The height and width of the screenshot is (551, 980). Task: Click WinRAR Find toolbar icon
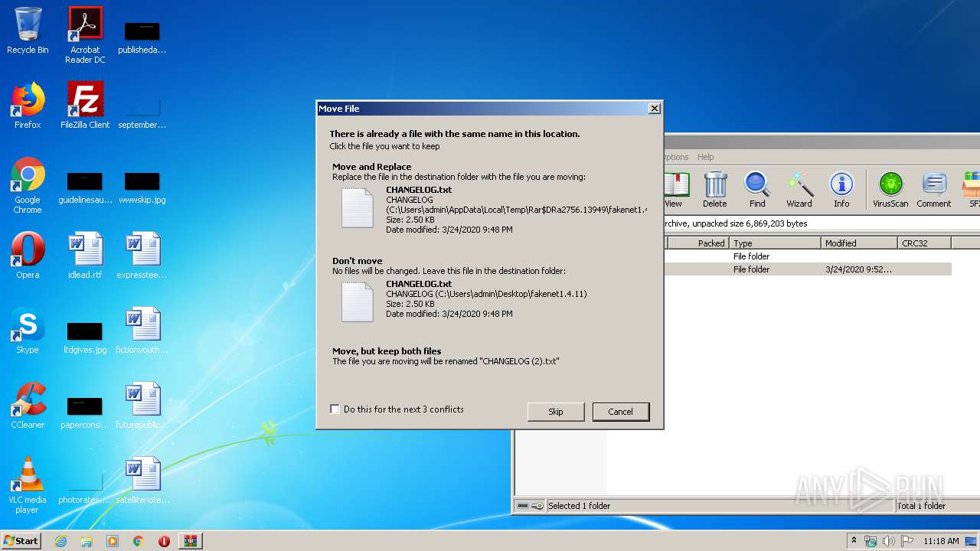pos(757,189)
